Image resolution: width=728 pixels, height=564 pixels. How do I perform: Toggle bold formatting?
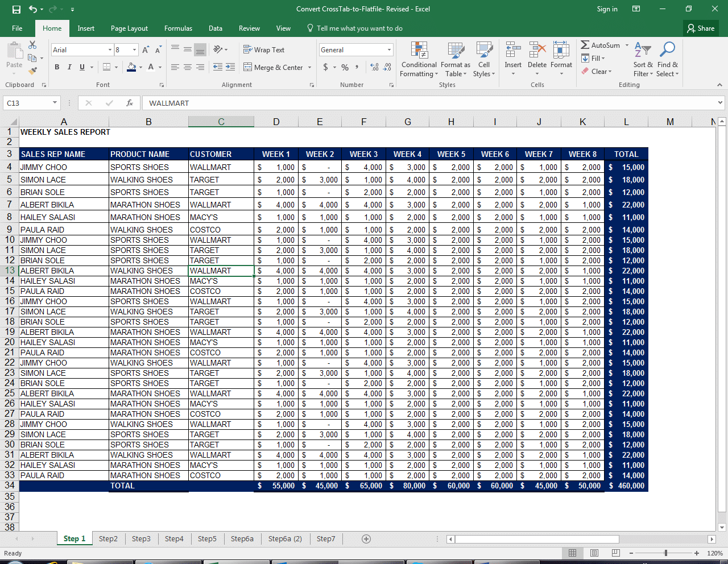57,67
